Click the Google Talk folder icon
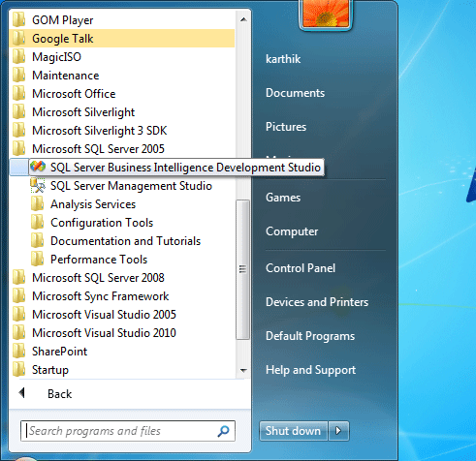Image resolution: width=476 pixels, height=461 pixels. [x=18, y=39]
